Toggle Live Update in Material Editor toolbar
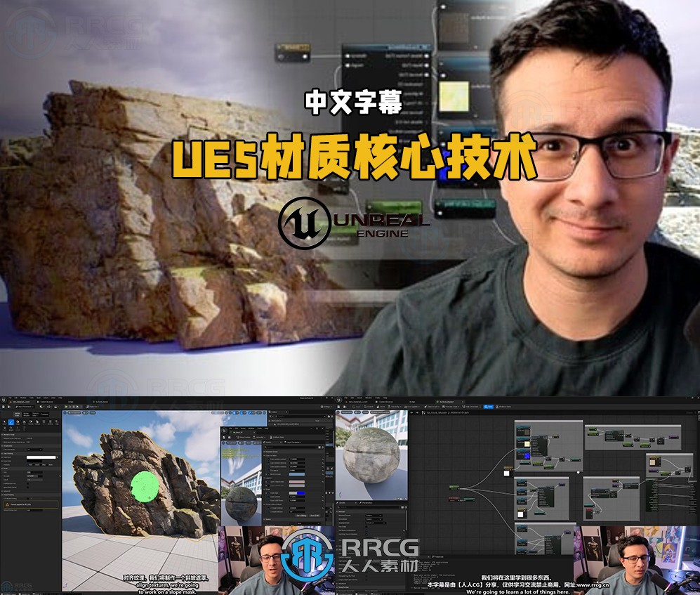Viewport: 700px width, 595px height. pyautogui.click(x=411, y=407)
